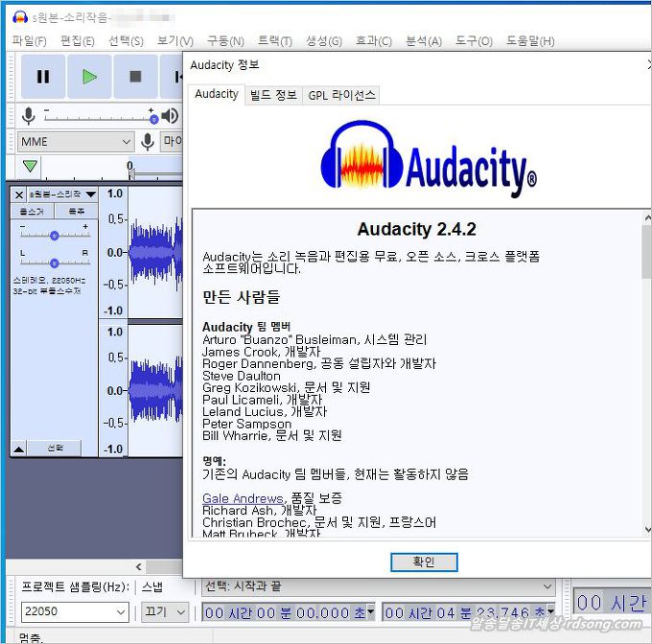
Task: Click the 멈춤 status bar text
Action: pos(31,637)
